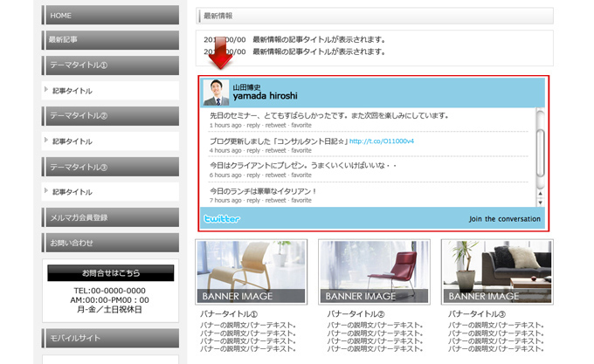The height and width of the screenshot is (364, 594).
Task: Click Join the conversation link
Action: [504, 219]
